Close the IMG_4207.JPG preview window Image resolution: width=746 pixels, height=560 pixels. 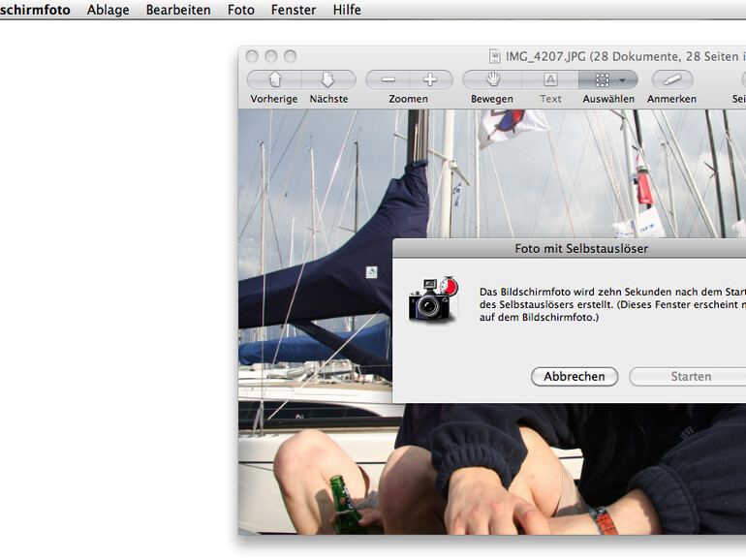pyautogui.click(x=252, y=56)
